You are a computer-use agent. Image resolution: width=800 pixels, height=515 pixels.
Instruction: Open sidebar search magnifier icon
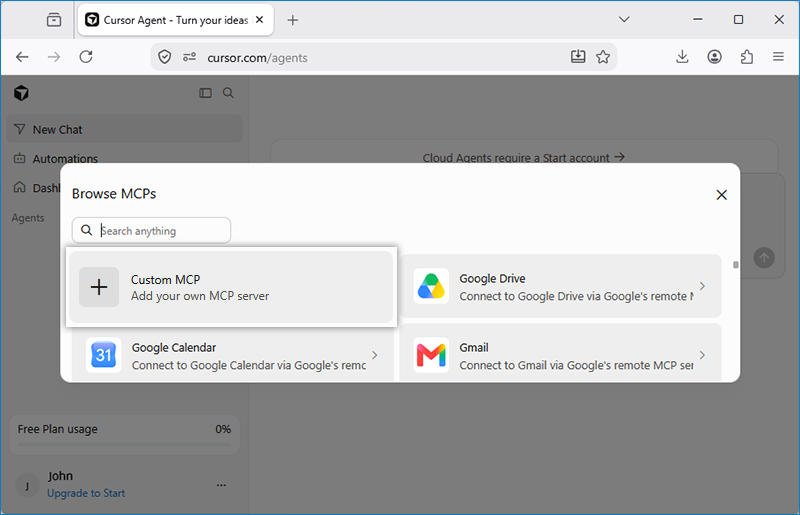[x=228, y=93]
